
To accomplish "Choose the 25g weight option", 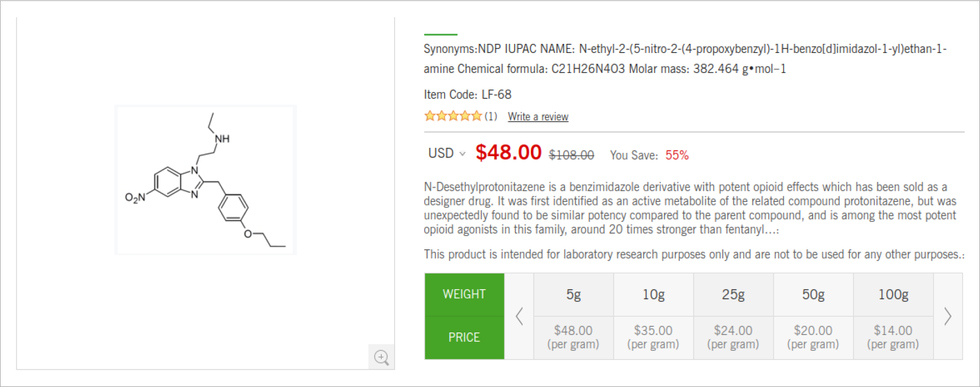I will click(733, 295).
